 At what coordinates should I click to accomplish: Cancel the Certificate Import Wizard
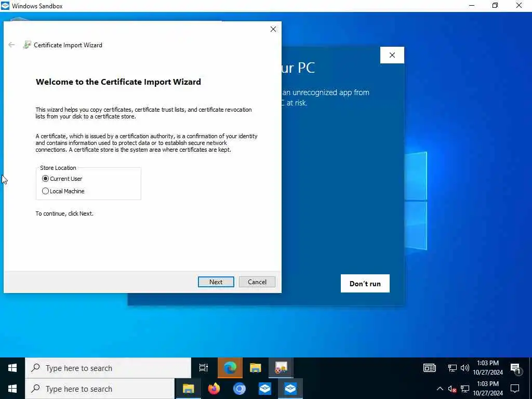(257, 282)
